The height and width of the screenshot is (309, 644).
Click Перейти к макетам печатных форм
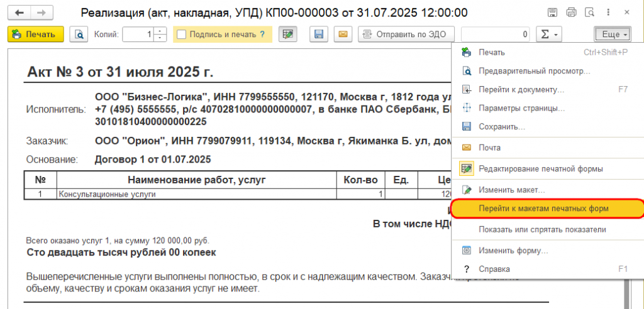click(x=547, y=209)
